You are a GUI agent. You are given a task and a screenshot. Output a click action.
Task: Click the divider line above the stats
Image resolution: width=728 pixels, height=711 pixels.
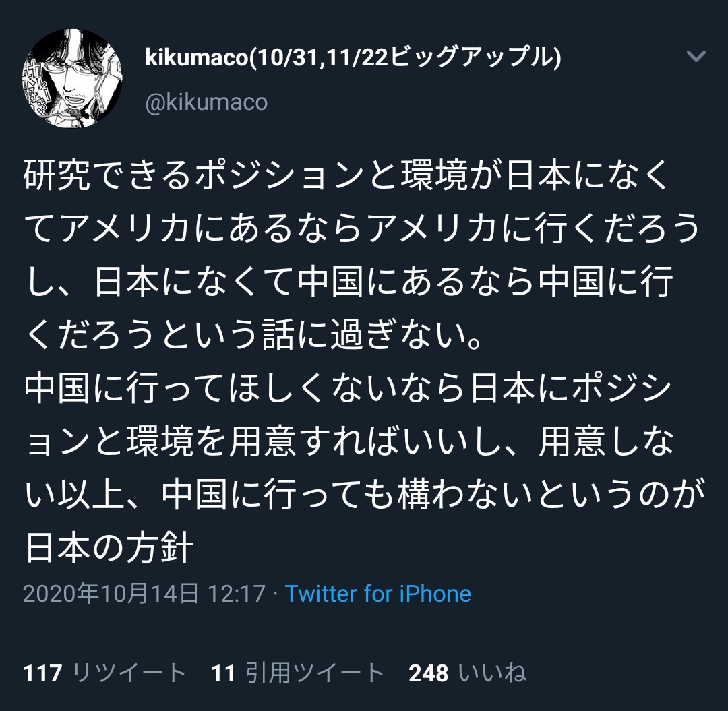(364, 631)
